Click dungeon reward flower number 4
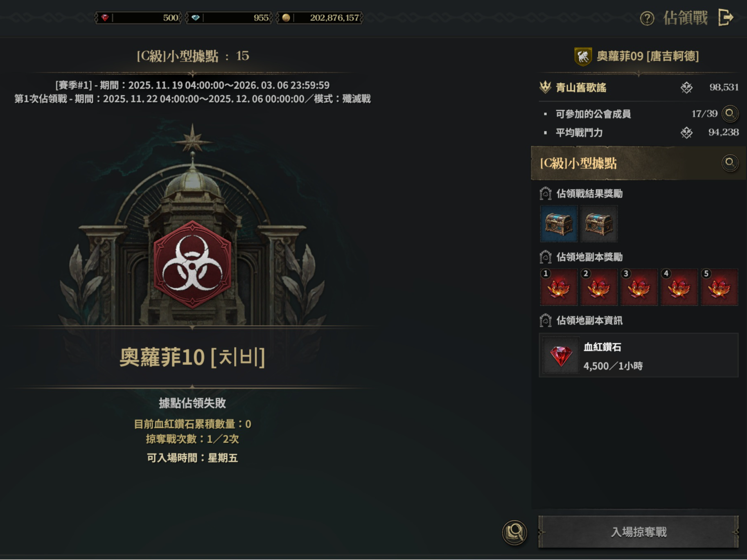747x560 pixels. (679, 287)
